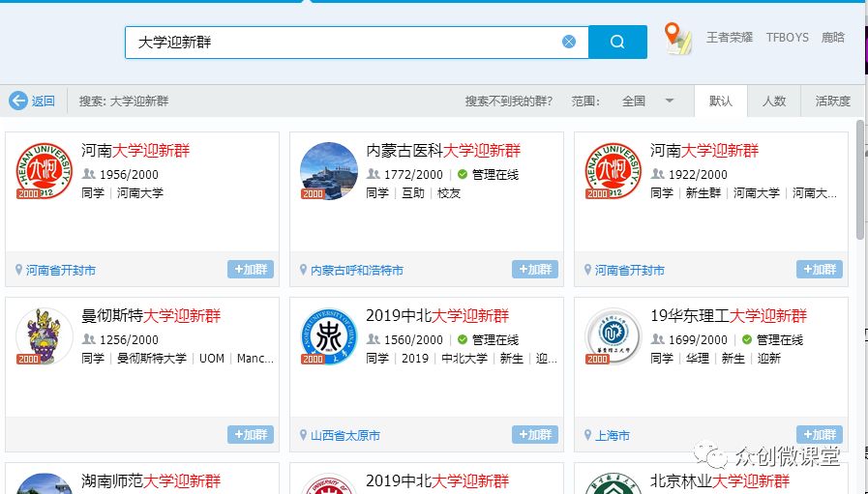
Task: Click 上海市 location link
Action: pos(613,435)
